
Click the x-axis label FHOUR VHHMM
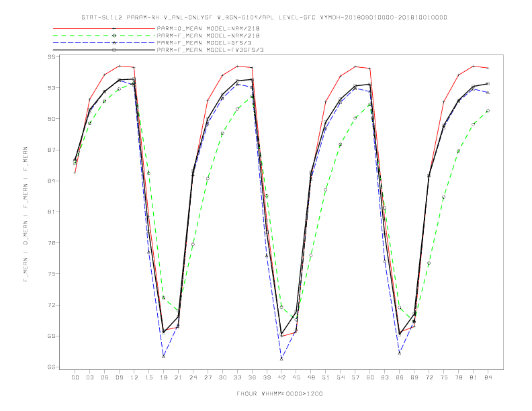point(279,394)
